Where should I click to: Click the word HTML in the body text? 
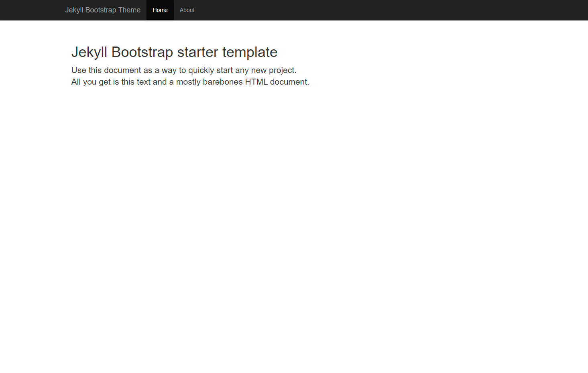click(x=257, y=81)
